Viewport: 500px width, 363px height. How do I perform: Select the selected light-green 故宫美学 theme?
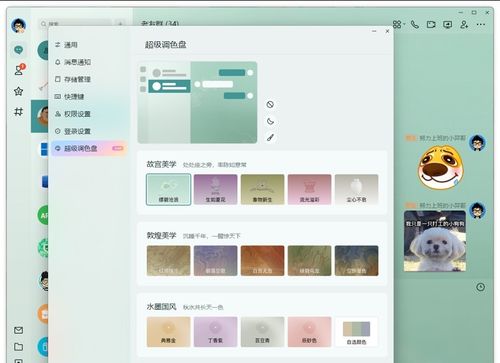coord(169,189)
